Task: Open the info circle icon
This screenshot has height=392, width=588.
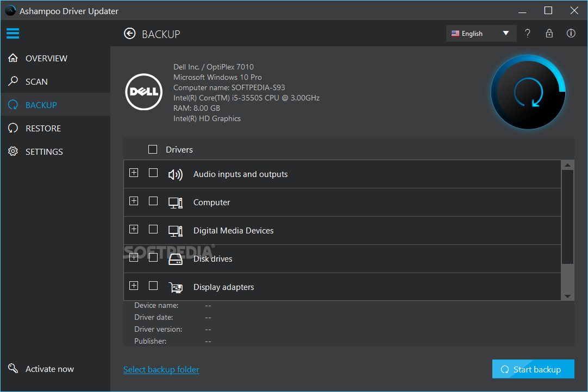Action: click(571, 33)
